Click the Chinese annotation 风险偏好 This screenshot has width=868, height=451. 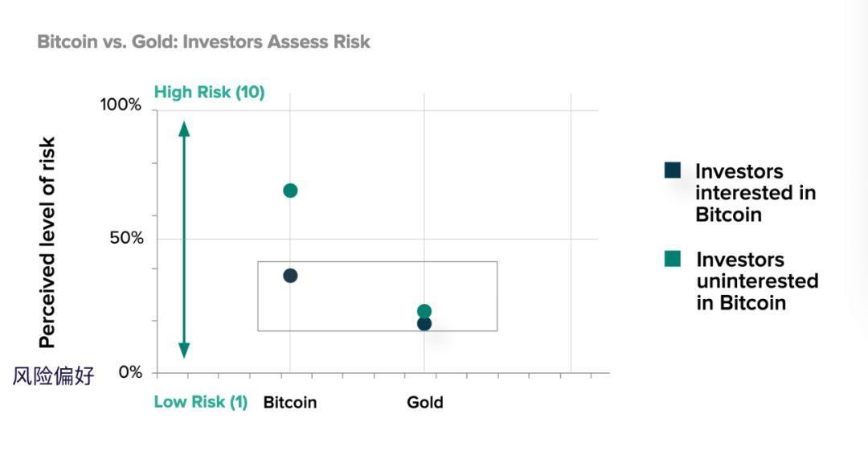coord(54,375)
